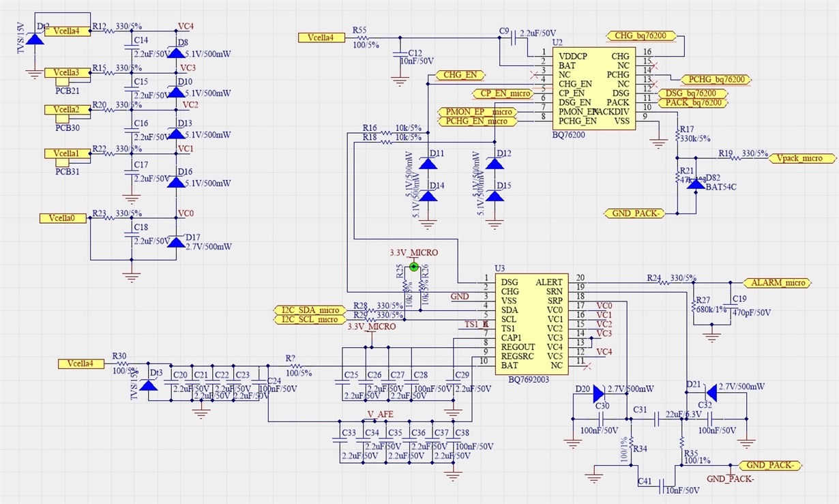This screenshot has width=839, height=504.
Task: Select the D13 zener diode symbol
Action: (176, 134)
